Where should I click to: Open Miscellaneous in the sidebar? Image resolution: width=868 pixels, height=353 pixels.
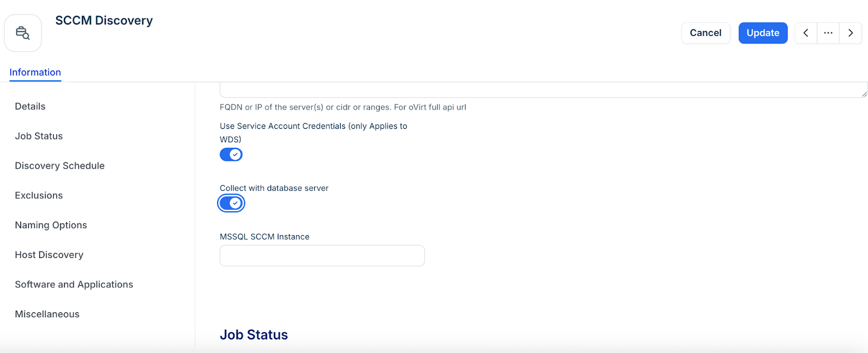point(47,314)
